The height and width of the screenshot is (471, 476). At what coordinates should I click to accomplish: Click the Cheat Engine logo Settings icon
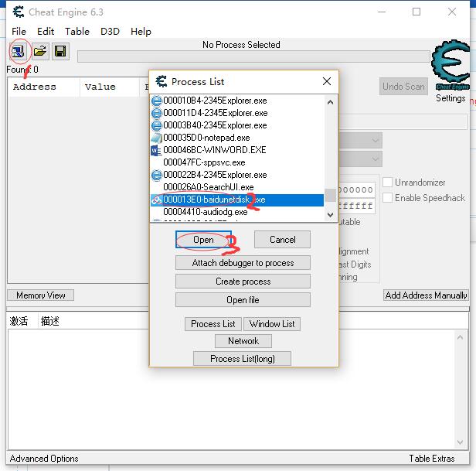pos(450,68)
